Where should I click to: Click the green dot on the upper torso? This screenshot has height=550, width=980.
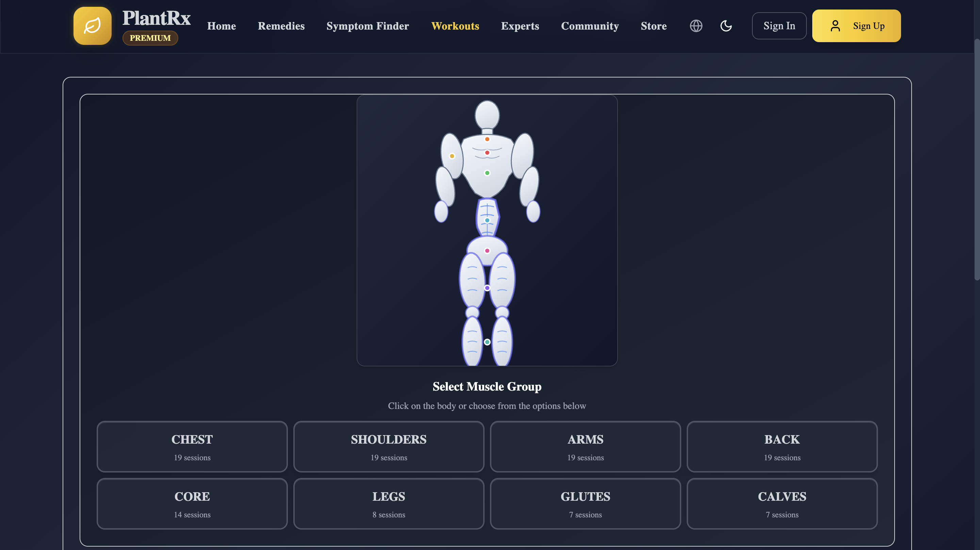pyautogui.click(x=487, y=173)
